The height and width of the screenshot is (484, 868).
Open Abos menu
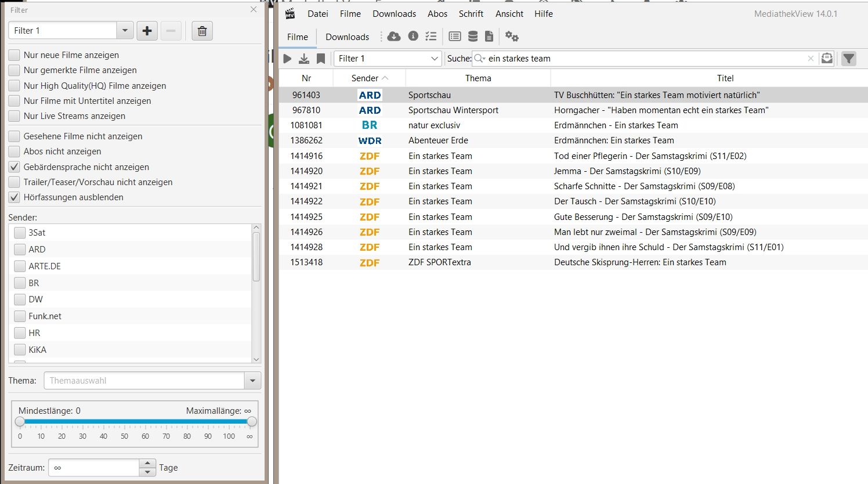coord(437,13)
